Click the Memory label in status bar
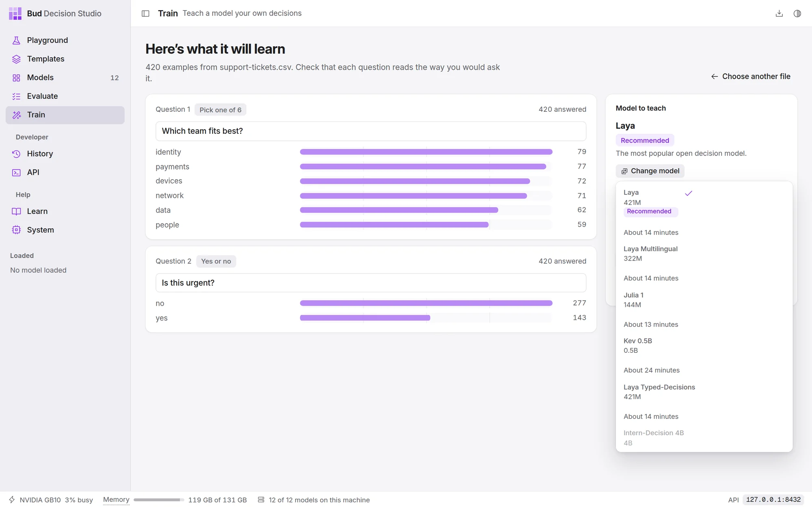This screenshot has width=812, height=508. point(116,499)
